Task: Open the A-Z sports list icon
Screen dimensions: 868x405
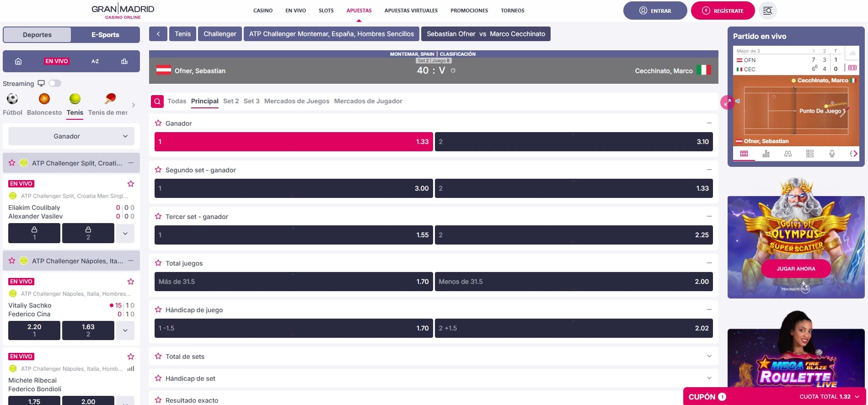Action: (95, 61)
